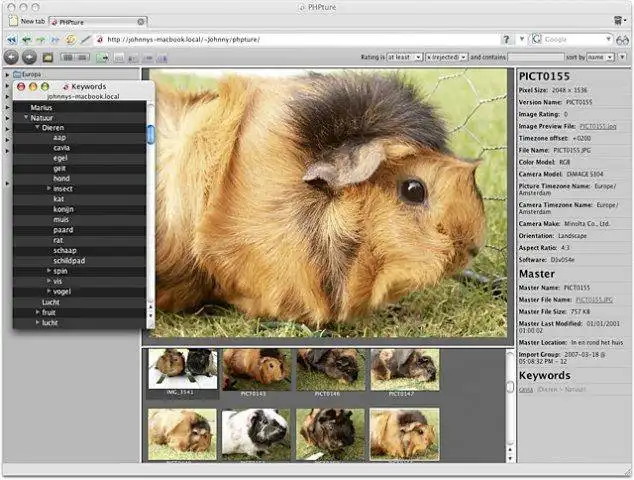The image size is (634, 480).
Task: Open the 'x (rejected)' rating dropdown
Action: [446, 57]
